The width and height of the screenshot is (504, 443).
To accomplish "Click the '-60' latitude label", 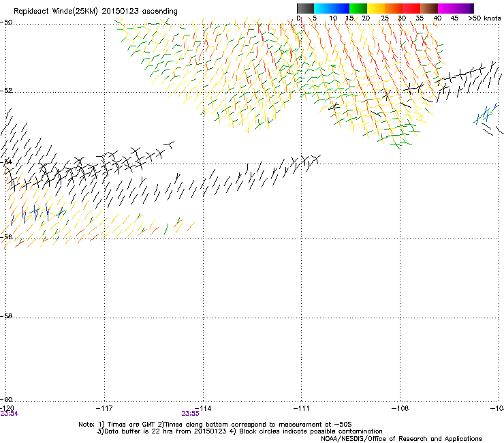I will (x=6, y=399).
